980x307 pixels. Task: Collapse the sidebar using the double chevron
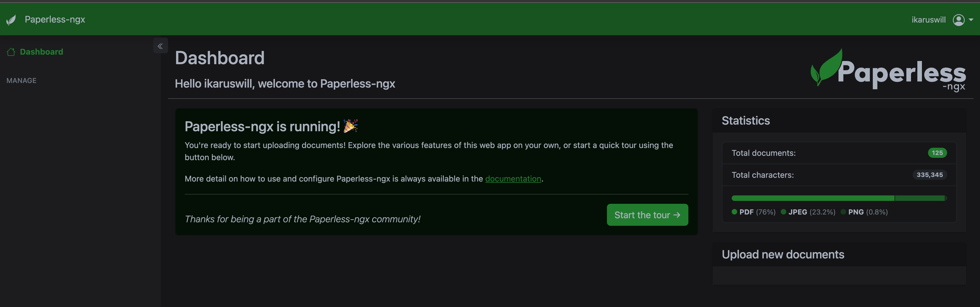click(160, 45)
